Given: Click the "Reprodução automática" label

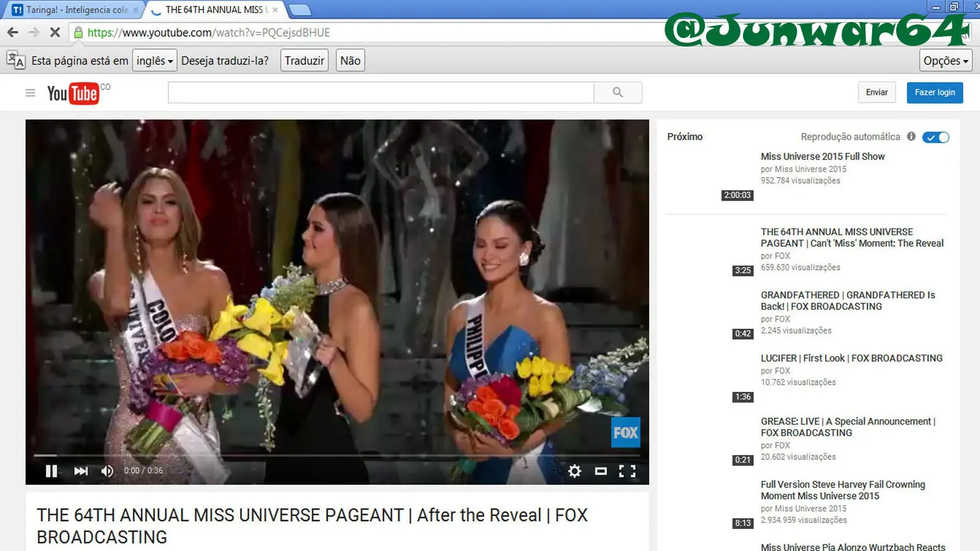Looking at the screenshot, I should point(850,137).
